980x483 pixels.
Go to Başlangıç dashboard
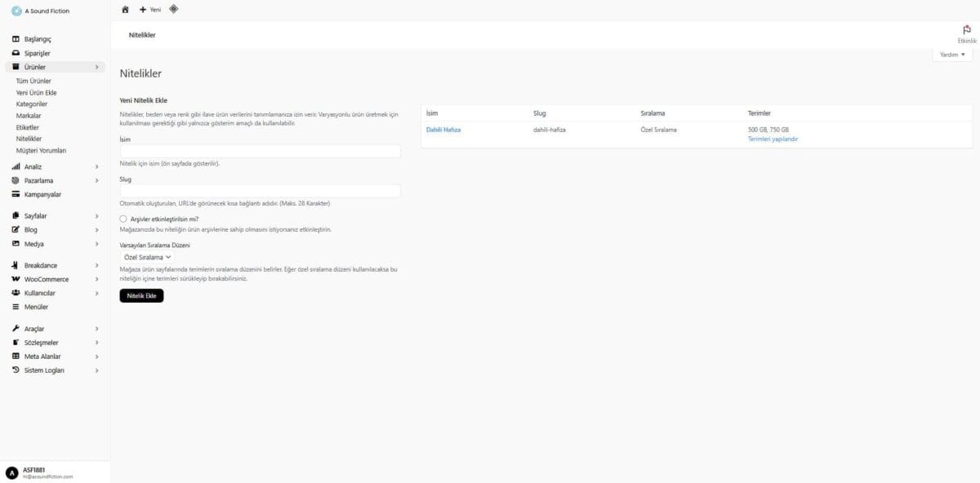click(x=38, y=39)
